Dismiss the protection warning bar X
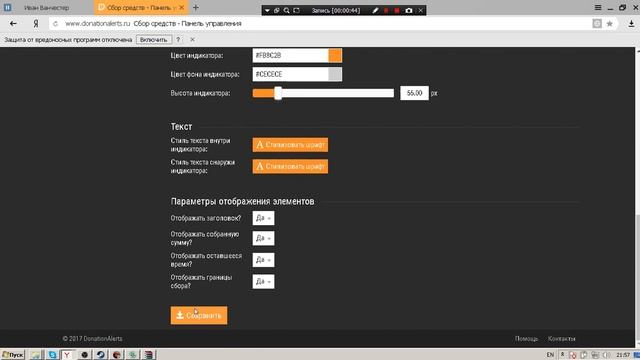 [192, 40]
